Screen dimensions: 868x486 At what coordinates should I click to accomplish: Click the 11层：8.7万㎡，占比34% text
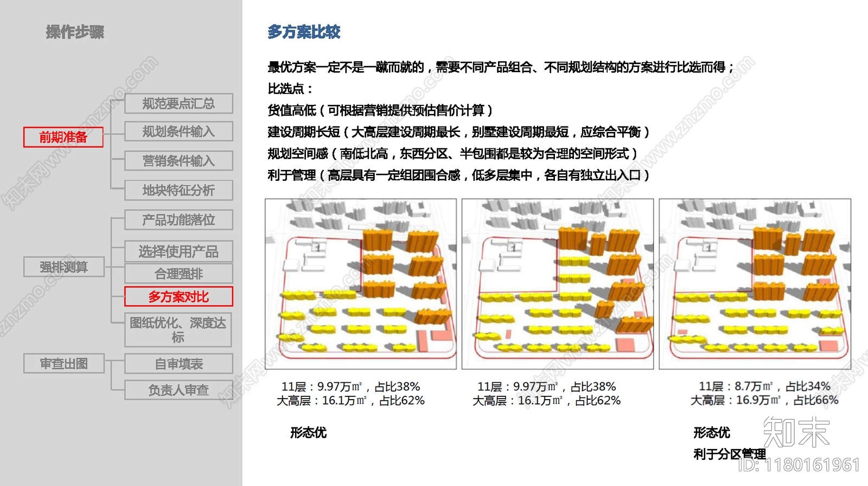click(x=764, y=386)
